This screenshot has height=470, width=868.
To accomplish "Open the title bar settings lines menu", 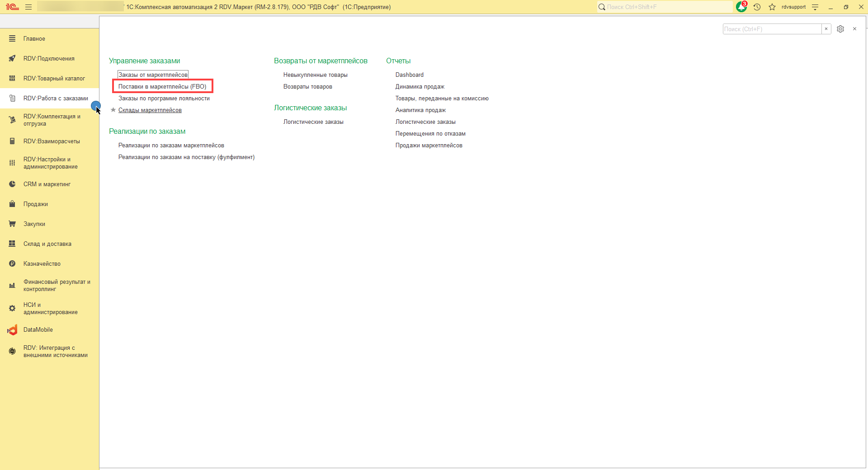I will (x=815, y=7).
